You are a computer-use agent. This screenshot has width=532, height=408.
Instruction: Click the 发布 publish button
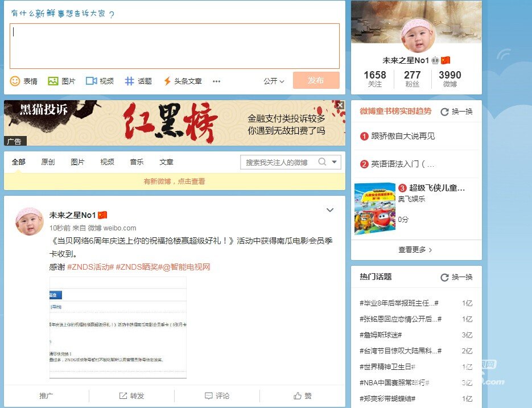coord(316,80)
